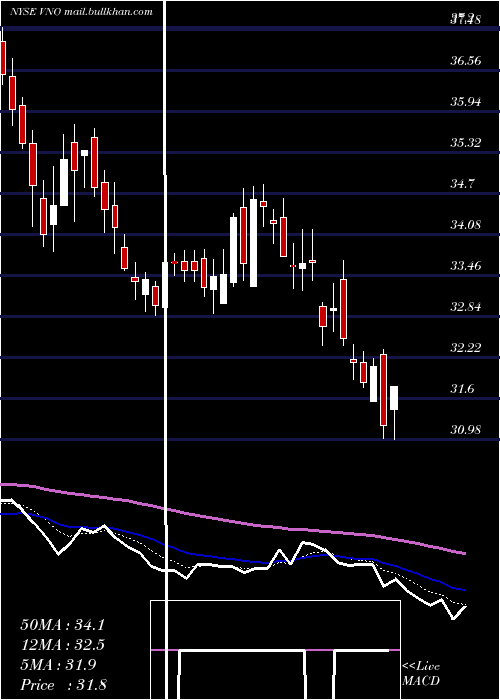
Task: Click the tall red candlestick near 32.22
Action: [383, 389]
